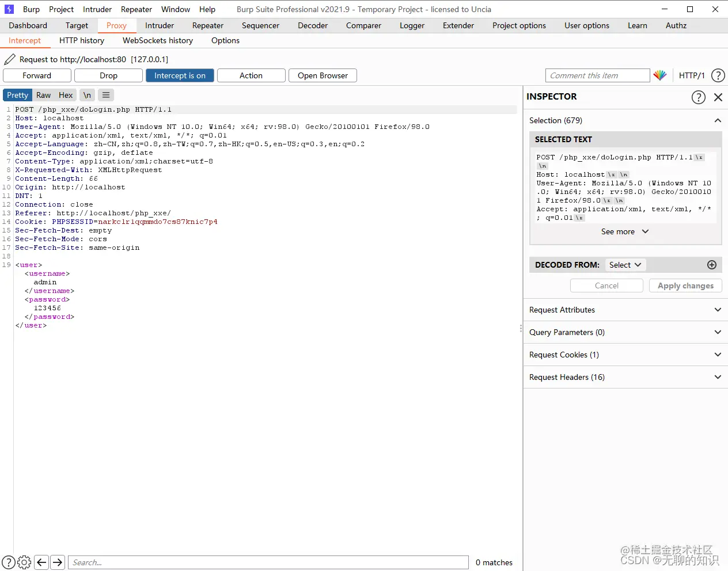This screenshot has width=728, height=571.
Task: Open the highlight color picker icon
Action: pos(660,75)
